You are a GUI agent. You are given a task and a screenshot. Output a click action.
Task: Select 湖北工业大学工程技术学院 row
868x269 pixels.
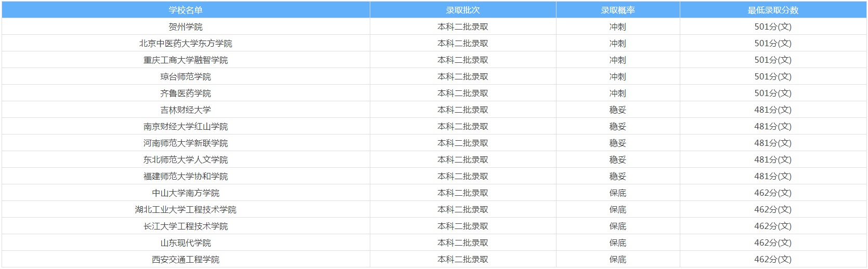point(186,209)
